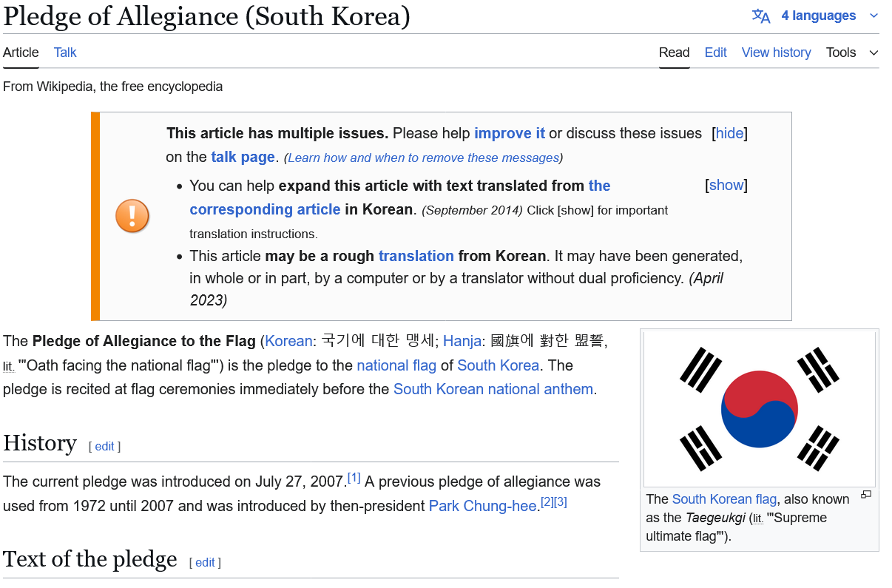The height and width of the screenshot is (588, 892).
Task: Show the translation instructions
Action: pyautogui.click(x=726, y=185)
